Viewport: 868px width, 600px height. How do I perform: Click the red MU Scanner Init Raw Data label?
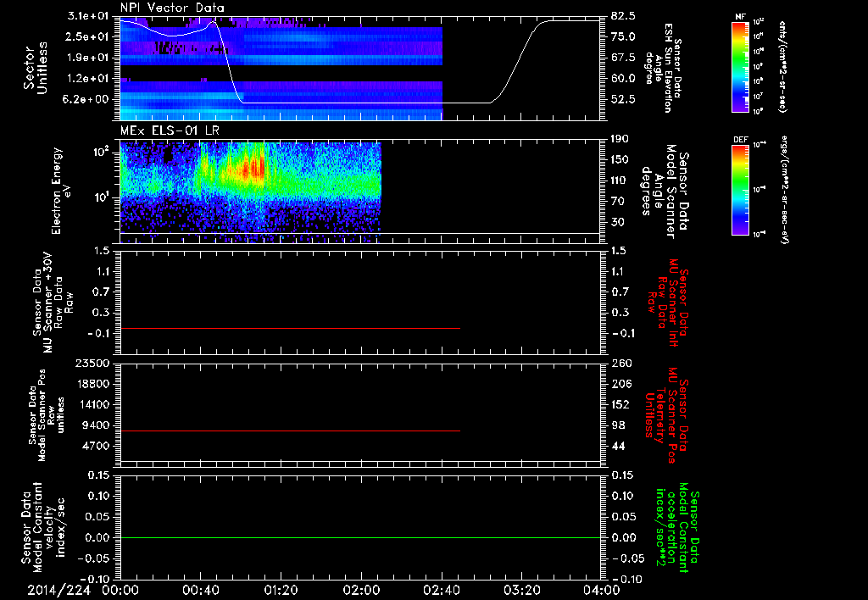click(670, 303)
